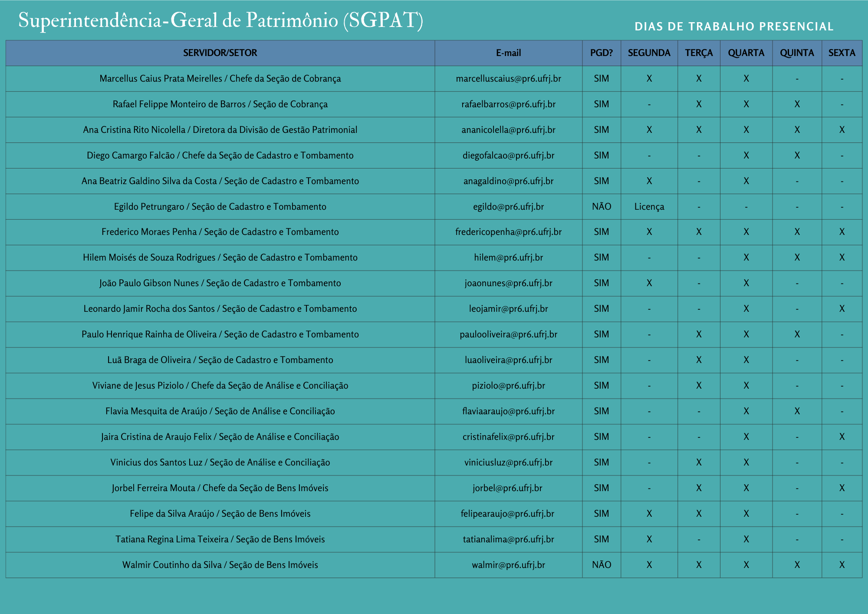The width and height of the screenshot is (868, 614).
Task: Select the email marcelluscaius@pr6.ufrj.br
Action: pyautogui.click(x=508, y=79)
